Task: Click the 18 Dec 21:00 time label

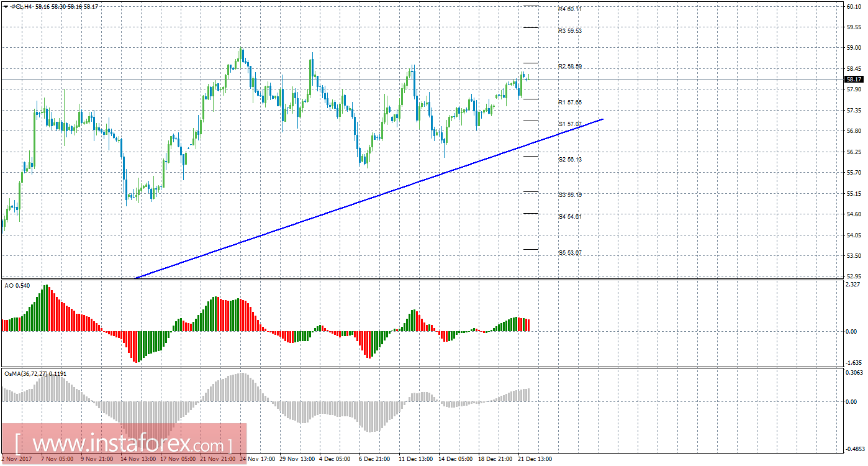Action: click(495, 459)
